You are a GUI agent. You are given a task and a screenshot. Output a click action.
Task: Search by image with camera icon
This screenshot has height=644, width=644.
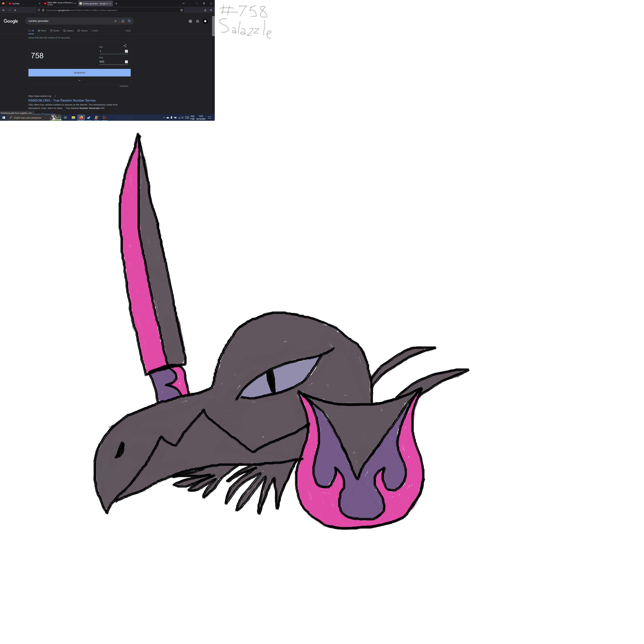pyautogui.click(x=123, y=21)
